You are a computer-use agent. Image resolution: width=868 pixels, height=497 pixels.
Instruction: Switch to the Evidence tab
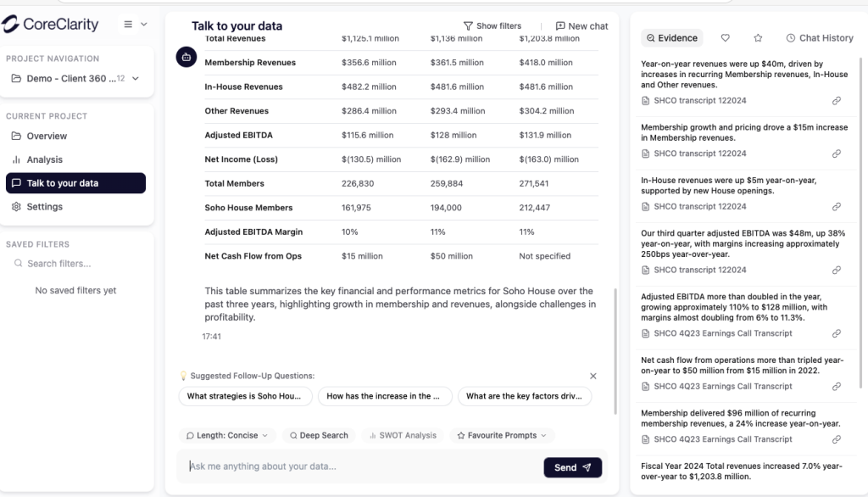pos(671,38)
